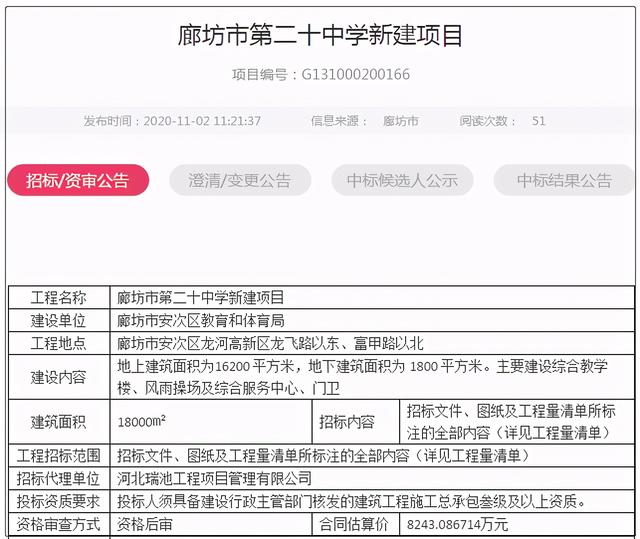Click the 工程地点 label cell
Viewport: 640px width, 539px height.
coord(59,343)
